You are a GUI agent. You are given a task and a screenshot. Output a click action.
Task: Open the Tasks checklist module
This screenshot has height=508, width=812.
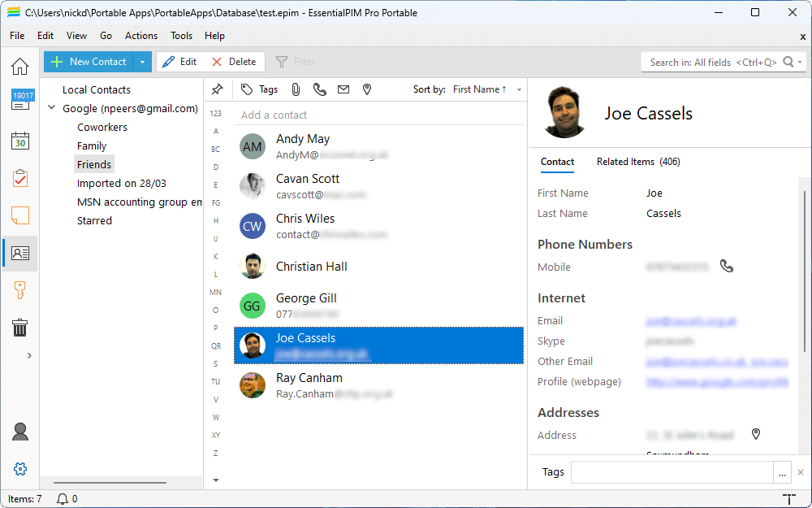tap(19, 178)
